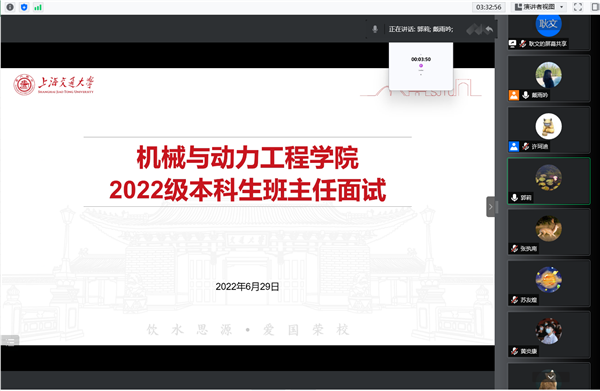Expand participant list with bottom chevron
The image size is (600, 391).
tap(551, 377)
